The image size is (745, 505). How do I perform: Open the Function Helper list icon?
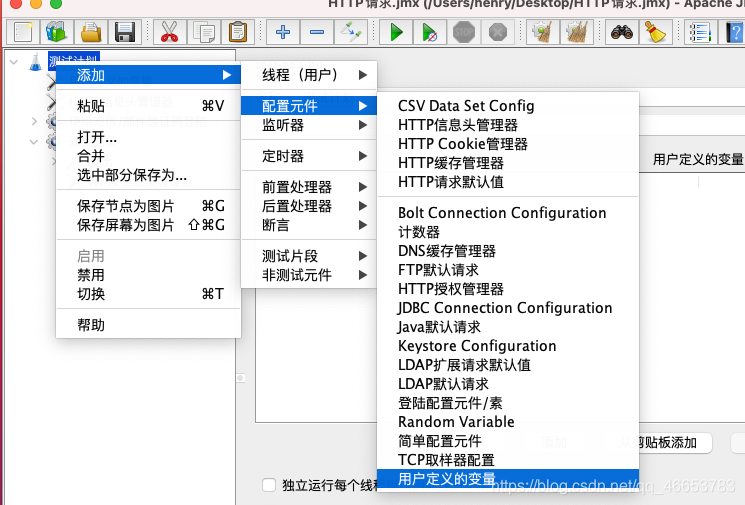[700, 32]
